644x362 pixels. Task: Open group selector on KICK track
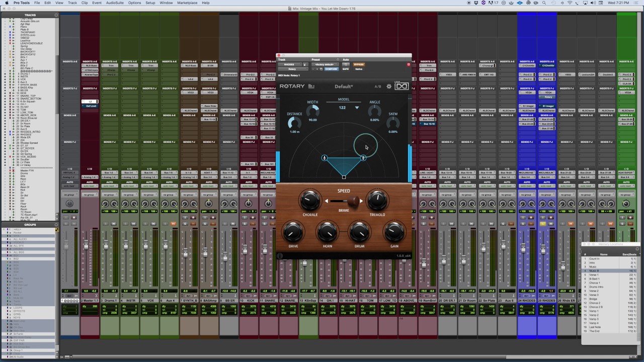249,195
